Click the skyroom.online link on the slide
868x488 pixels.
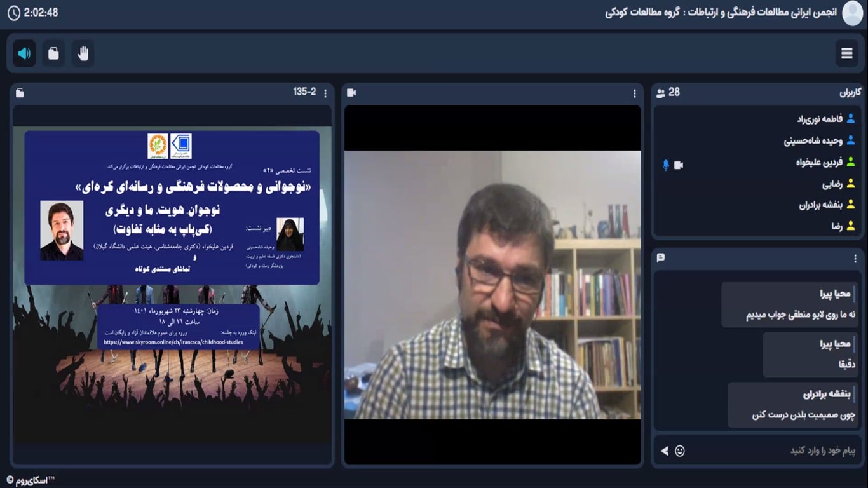(173, 342)
